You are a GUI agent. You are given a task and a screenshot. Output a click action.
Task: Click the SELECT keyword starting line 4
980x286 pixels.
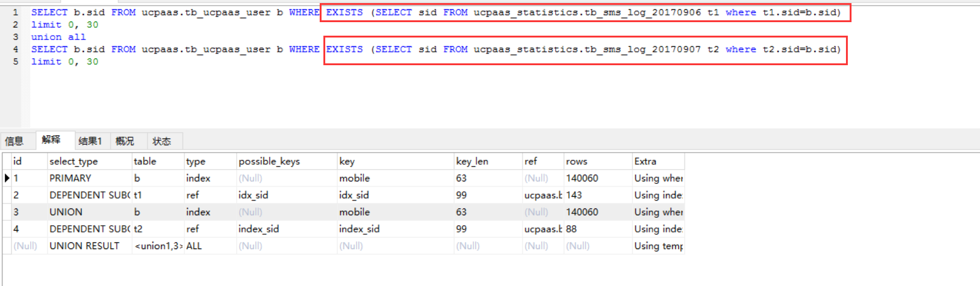pyautogui.click(x=49, y=49)
